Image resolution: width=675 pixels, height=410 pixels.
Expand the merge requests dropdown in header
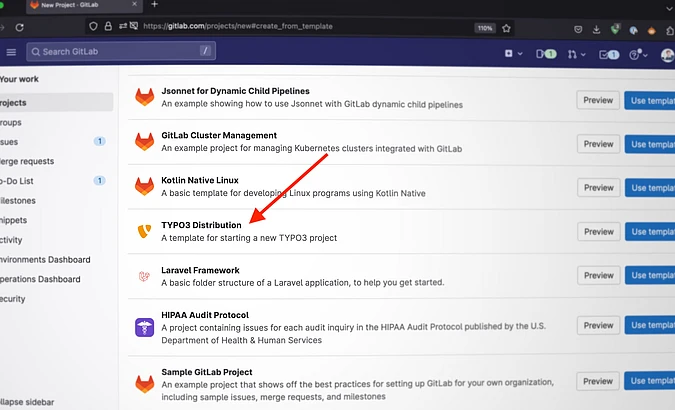[x=577, y=53]
